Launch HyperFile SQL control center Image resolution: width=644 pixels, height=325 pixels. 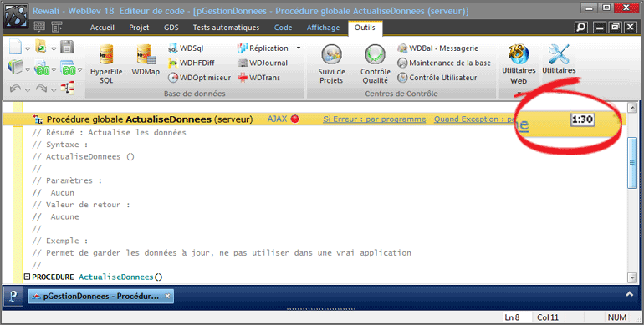[x=106, y=64]
